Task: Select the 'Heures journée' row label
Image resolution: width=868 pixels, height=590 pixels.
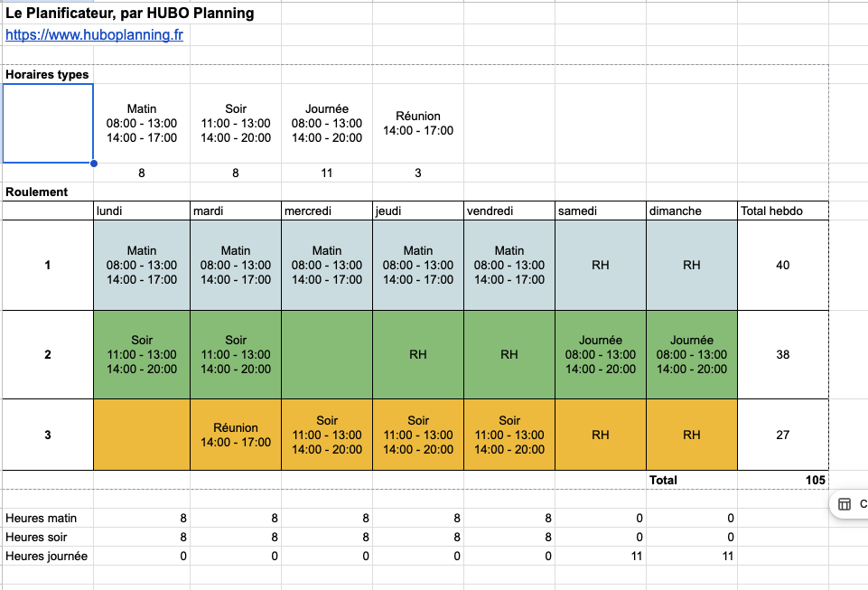Action: [47, 556]
